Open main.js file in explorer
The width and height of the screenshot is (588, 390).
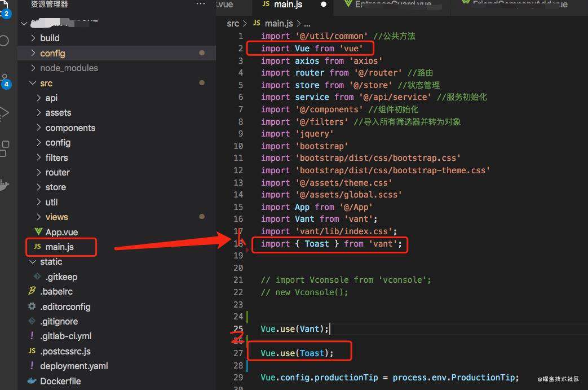pos(59,247)
